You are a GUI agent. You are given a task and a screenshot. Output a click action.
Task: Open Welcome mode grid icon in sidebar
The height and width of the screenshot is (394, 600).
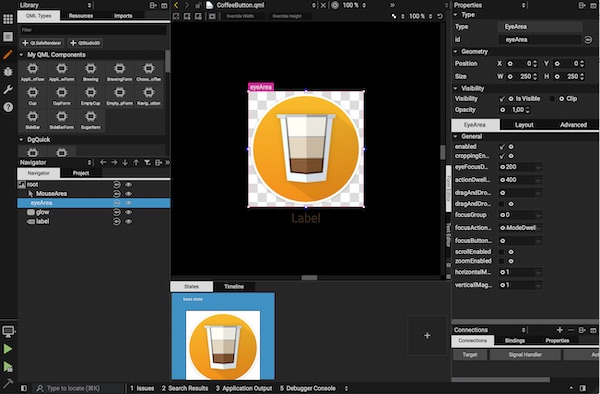8,19
